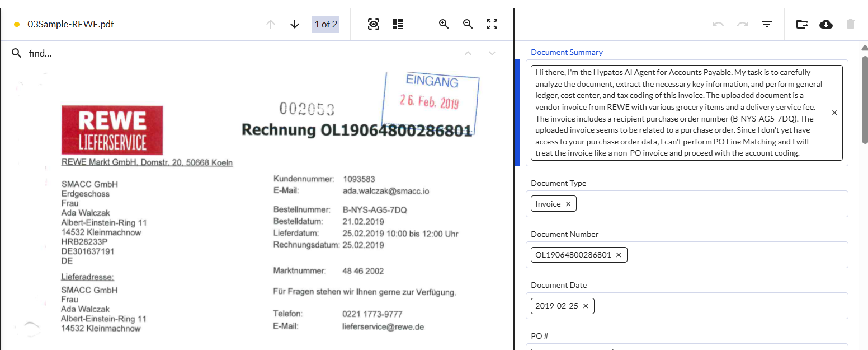
Task: Remove the OL19064800286801 document number tag
Action: (x=619, y=255)
